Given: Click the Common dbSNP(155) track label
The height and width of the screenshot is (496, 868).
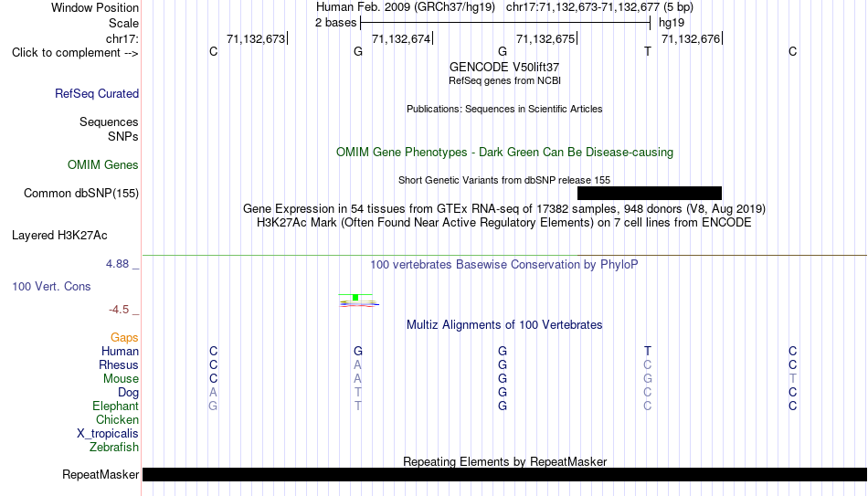Looking at the screenshot, I should click(x=80, y=194).
